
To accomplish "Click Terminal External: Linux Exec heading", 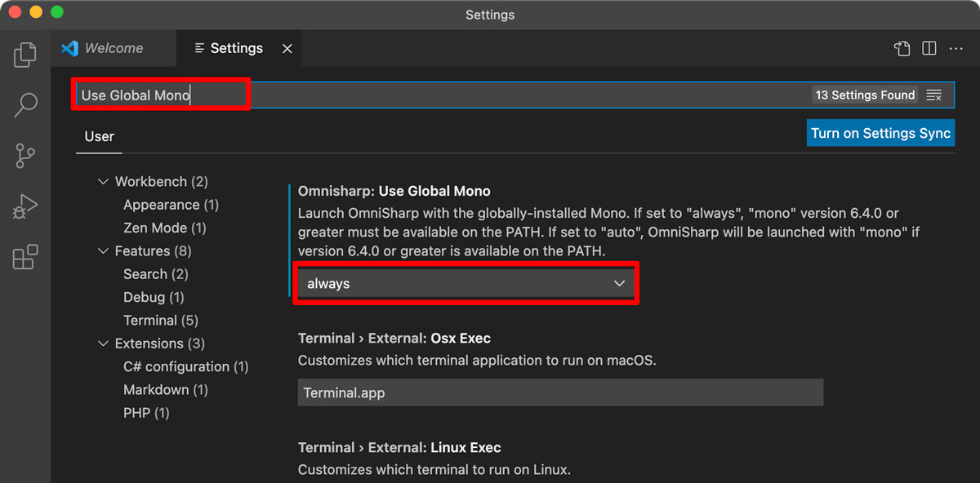I will (x=399, y=447).
